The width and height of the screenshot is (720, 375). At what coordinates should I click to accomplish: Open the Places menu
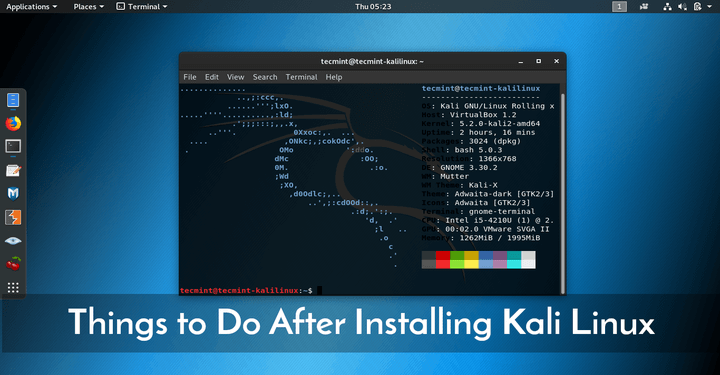89,6
